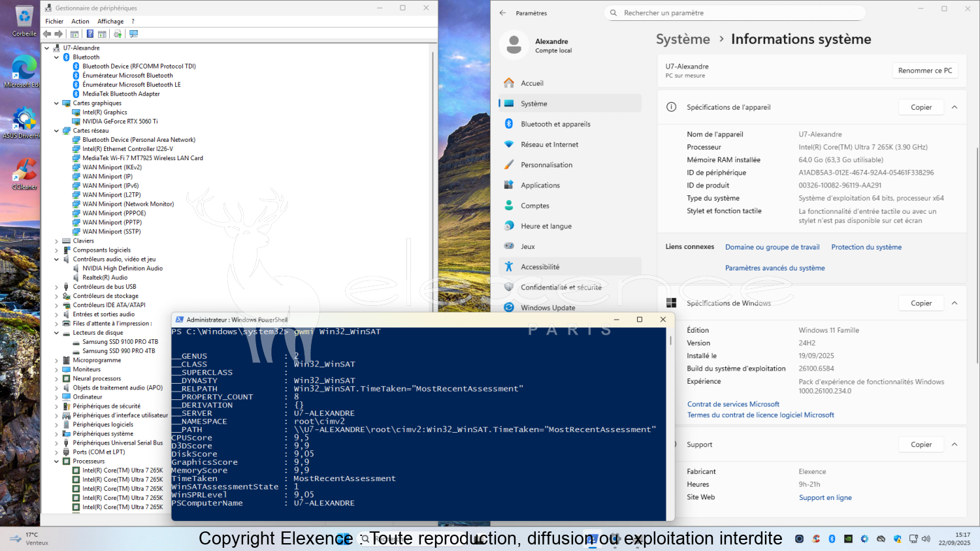Open the Affichage menu
This screenshot has height=551, width=980.
110,22
